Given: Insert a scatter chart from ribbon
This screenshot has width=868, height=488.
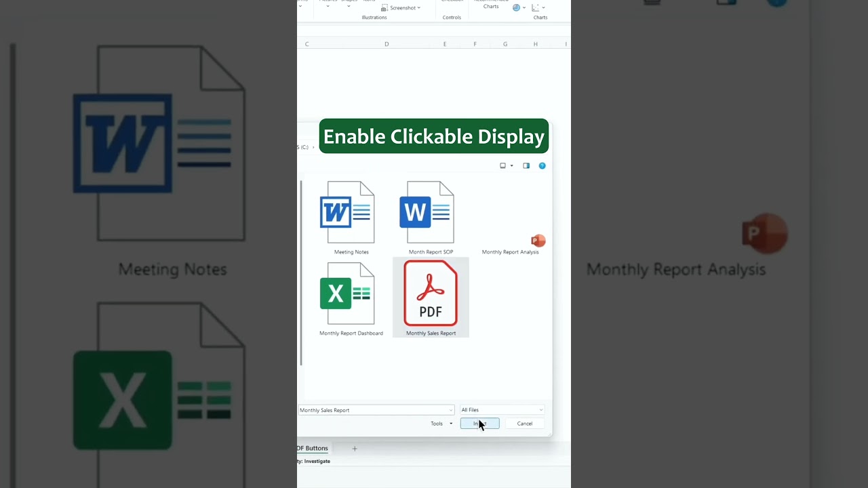Looking at the screenshot, I should click(x=536, y=7).
